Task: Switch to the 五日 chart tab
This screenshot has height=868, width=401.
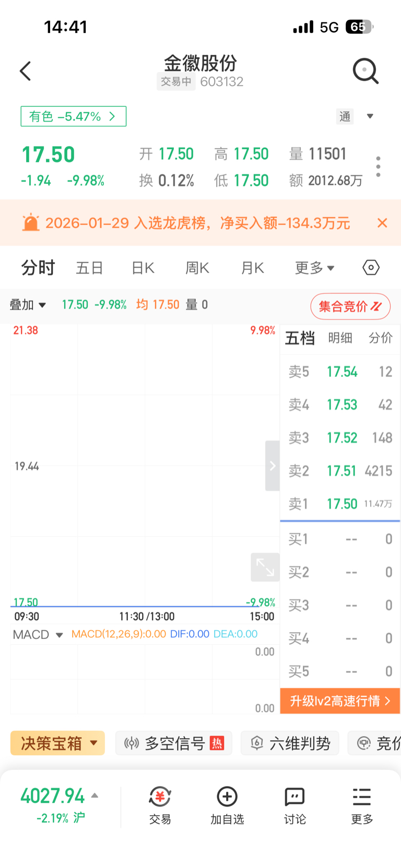Action: coord(90,268)
